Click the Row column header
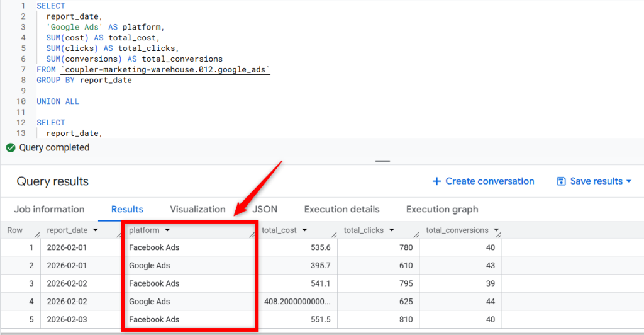Image resolution: width=644 pixels, height=335 pixels. [x=15, y=230]
